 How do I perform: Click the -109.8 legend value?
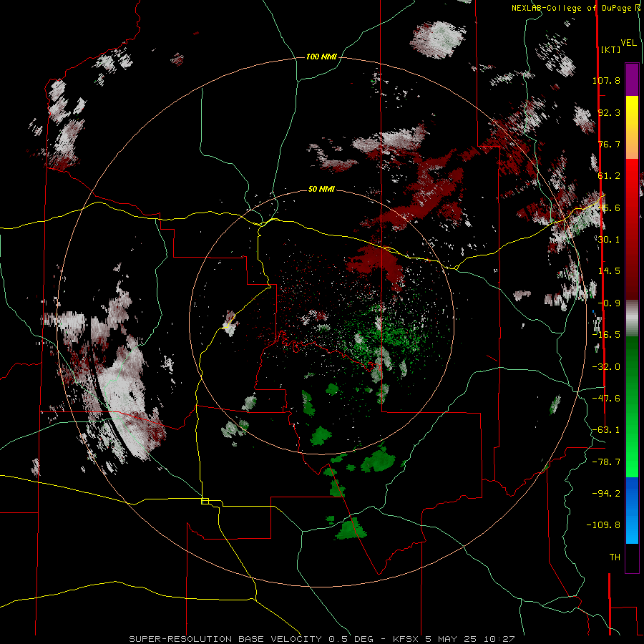coord(603,525)
